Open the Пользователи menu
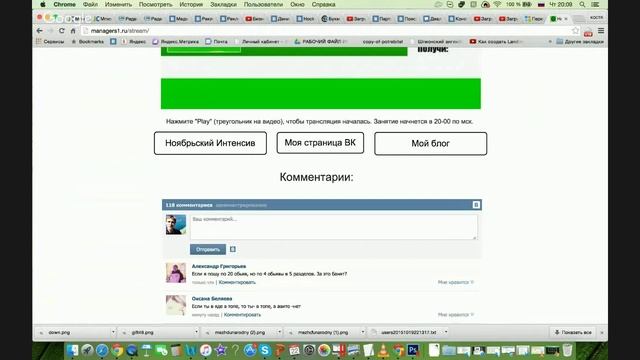 (x=263, y=4)
